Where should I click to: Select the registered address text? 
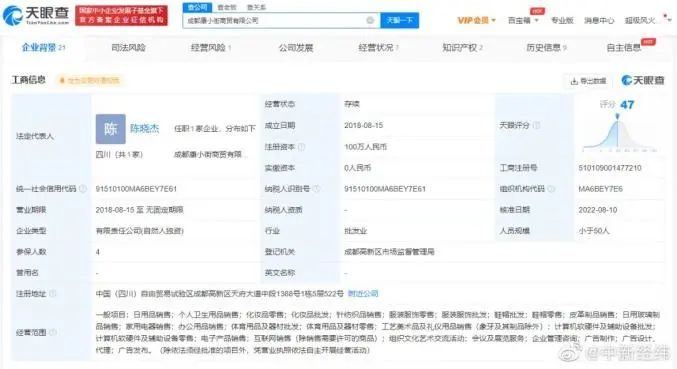pyautogui.click(x=219, y=293)
